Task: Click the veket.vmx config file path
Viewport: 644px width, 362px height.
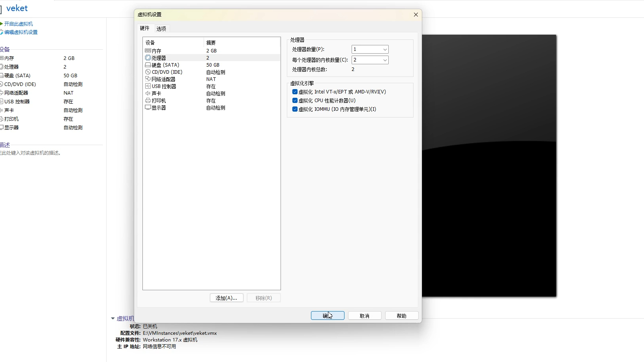Action: tap(180, 333)
